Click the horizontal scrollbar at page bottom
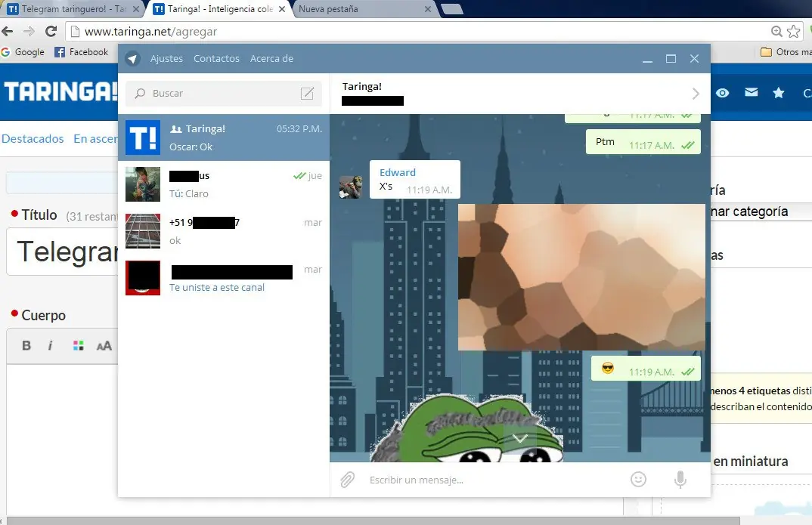 click(x=373, y=520)
